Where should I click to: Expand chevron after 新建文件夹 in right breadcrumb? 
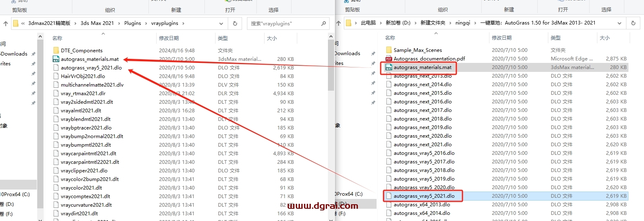[450, 23]
